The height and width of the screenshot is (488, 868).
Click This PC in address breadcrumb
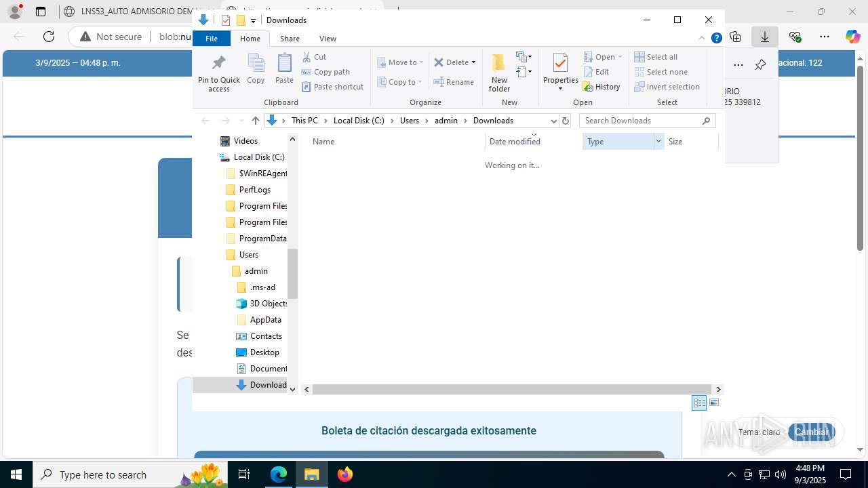[x=304, y=121]
